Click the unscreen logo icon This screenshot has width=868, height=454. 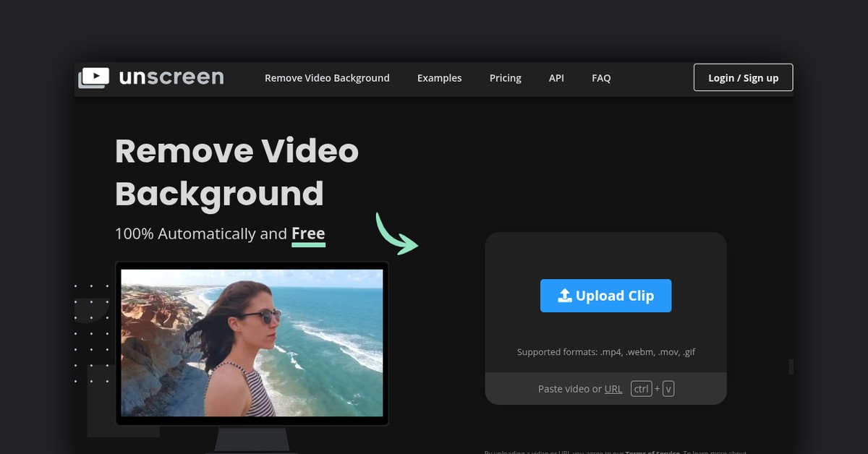93,77
